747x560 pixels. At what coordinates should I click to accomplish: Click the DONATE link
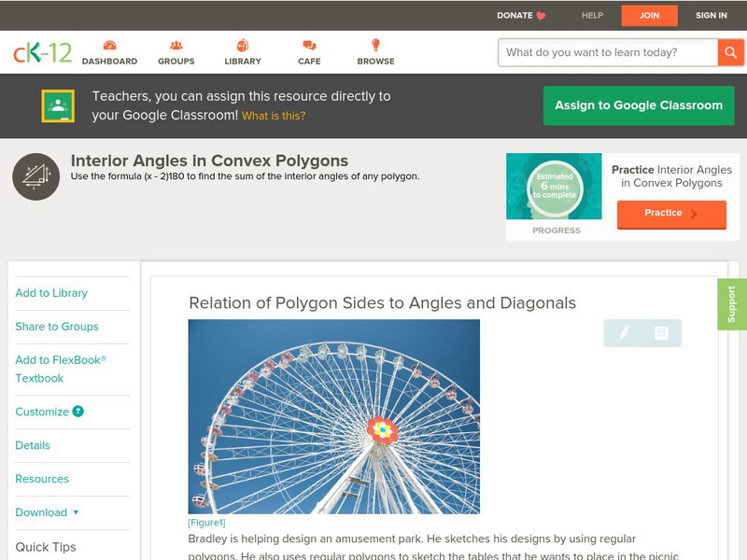pos(514,16)
